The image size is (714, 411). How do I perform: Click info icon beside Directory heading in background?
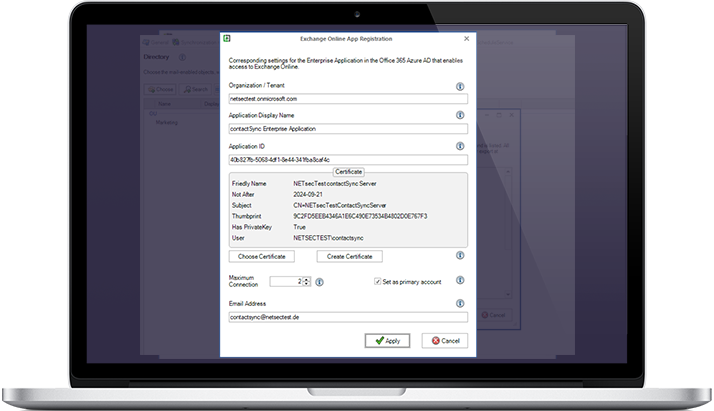click(x=182, y=57)
